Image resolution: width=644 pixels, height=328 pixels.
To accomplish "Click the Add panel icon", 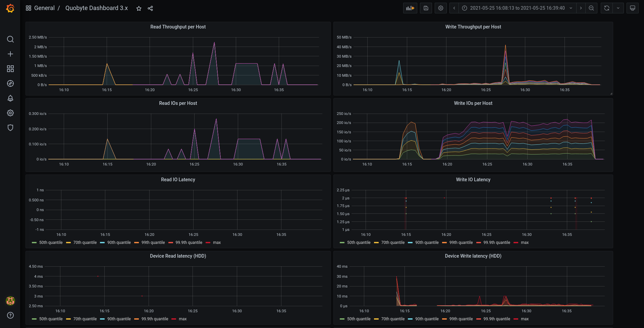I will pos(410,8).
